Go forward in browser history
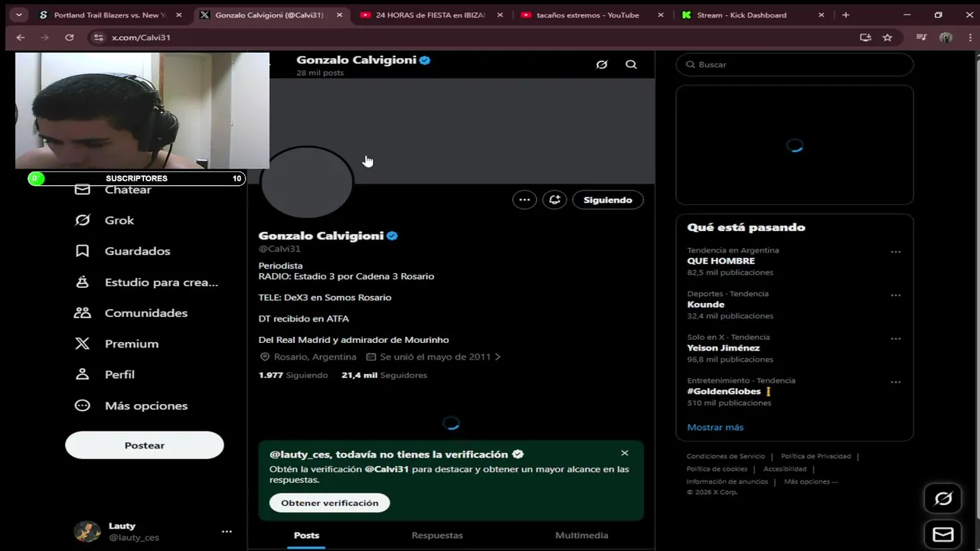This screenshot has width=980, height=551. [44, 37]
